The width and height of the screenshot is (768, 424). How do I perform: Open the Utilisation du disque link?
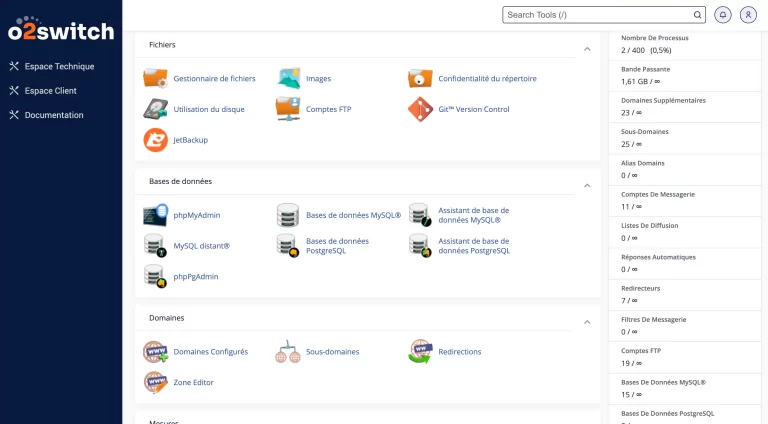click(209, 109)
